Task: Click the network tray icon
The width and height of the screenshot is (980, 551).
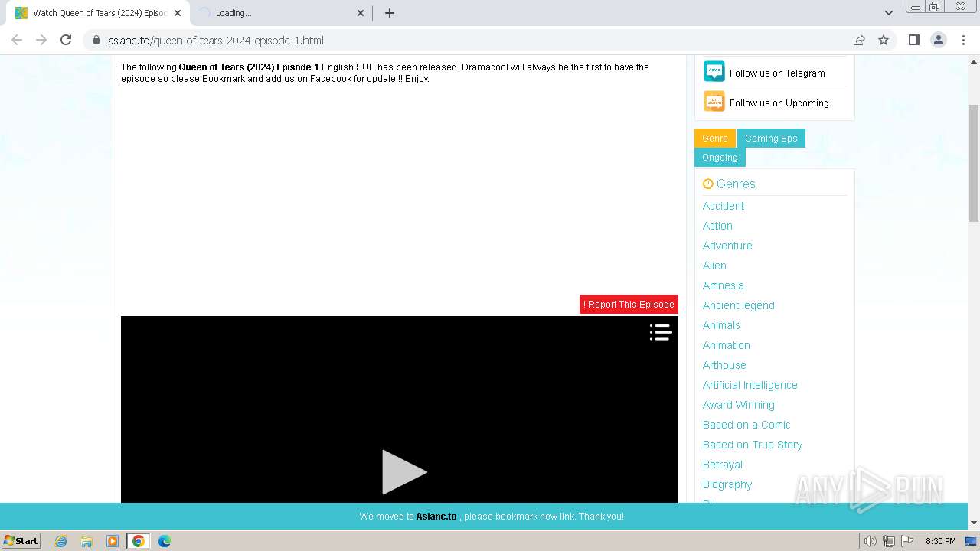Action: [x=889, y=541]
